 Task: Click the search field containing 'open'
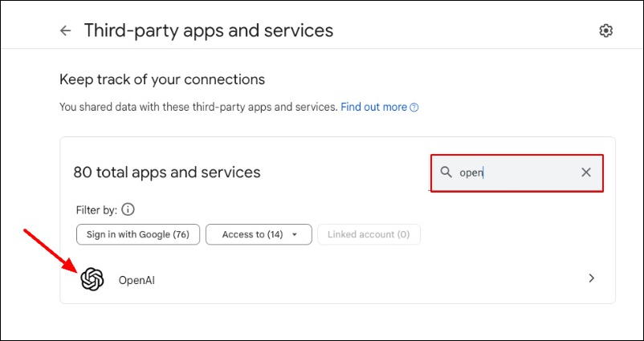517,173
